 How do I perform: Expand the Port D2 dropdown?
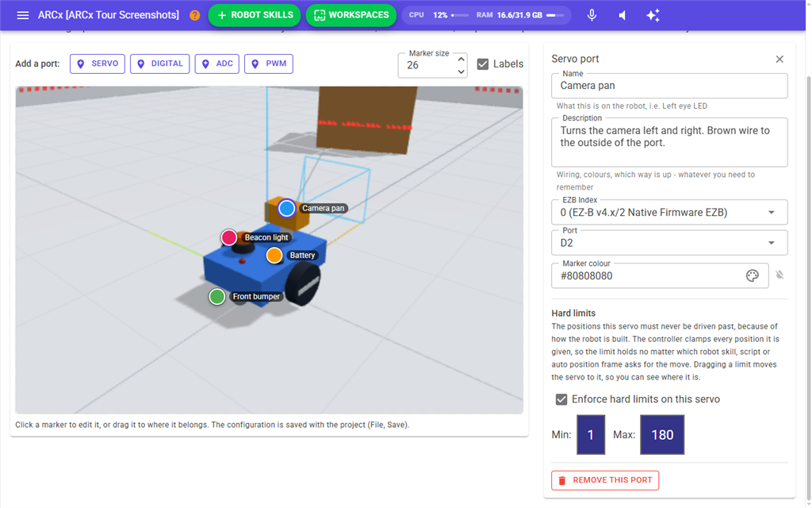coord(771,243)
